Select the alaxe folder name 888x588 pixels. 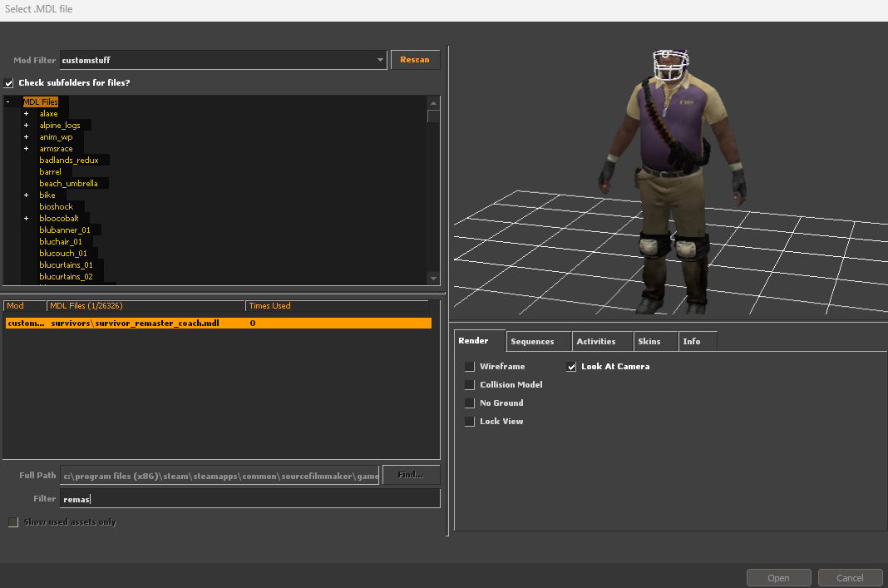[49, 113]
